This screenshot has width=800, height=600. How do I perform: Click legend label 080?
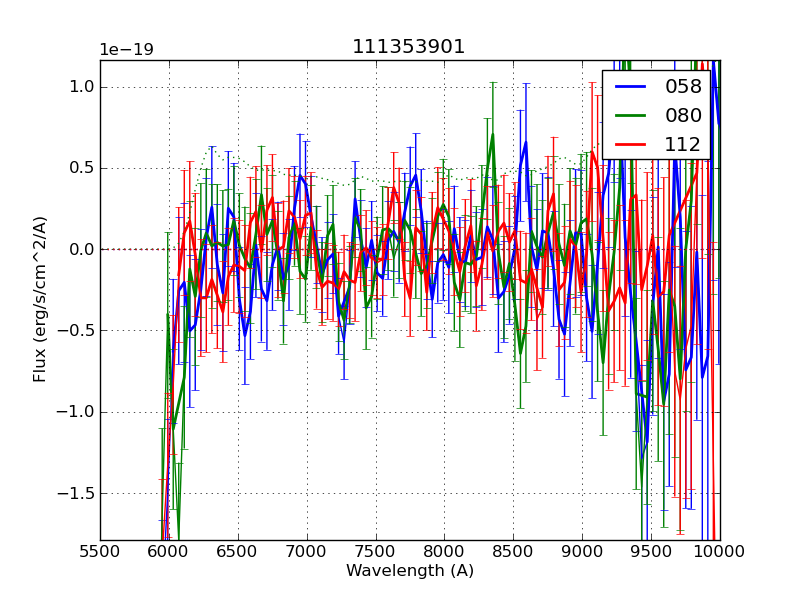(x=683, y=115)
